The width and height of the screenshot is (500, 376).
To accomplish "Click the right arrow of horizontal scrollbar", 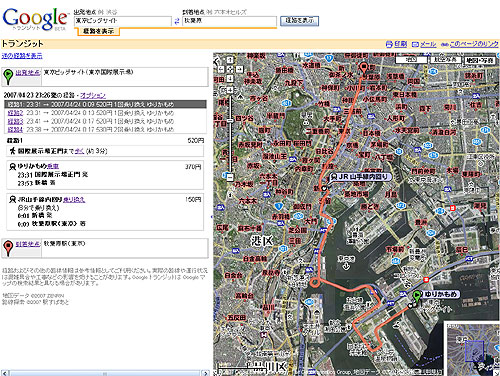I will point(205,373).
